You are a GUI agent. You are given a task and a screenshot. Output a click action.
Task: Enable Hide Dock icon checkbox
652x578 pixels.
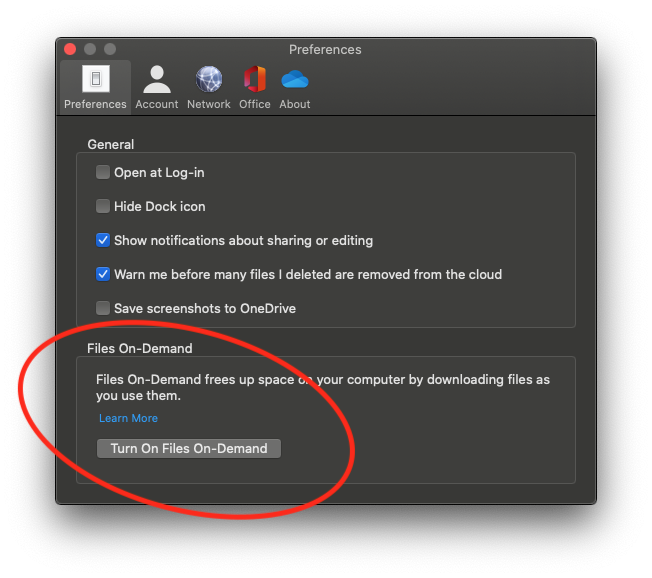103,206
